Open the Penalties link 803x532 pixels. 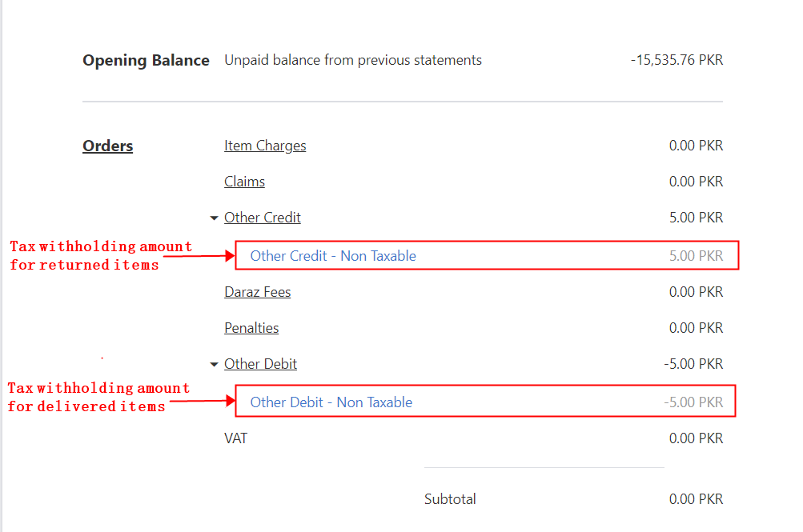[251, 328]
